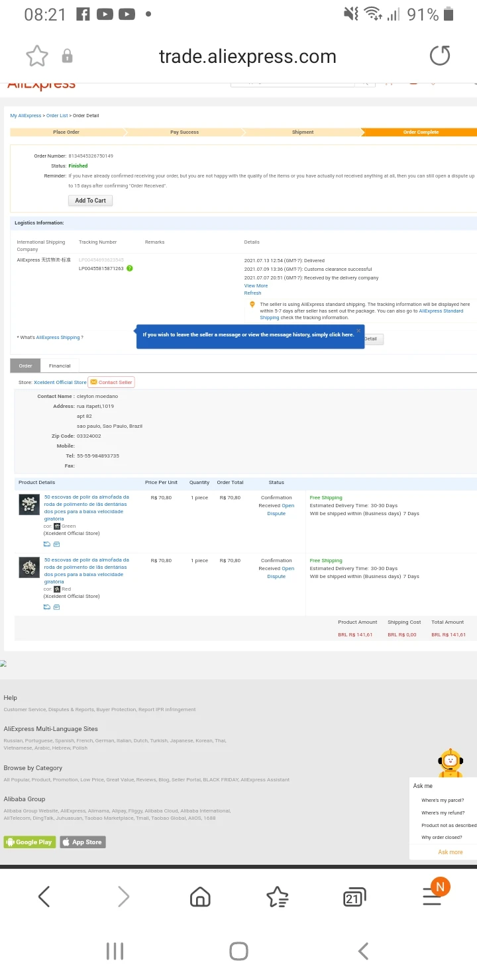Image resolution: width=477 pixels, height=980 pixels.
Task: Click the search field in AliExpress header
Action: pyautogui.click(x=293, y=84)
